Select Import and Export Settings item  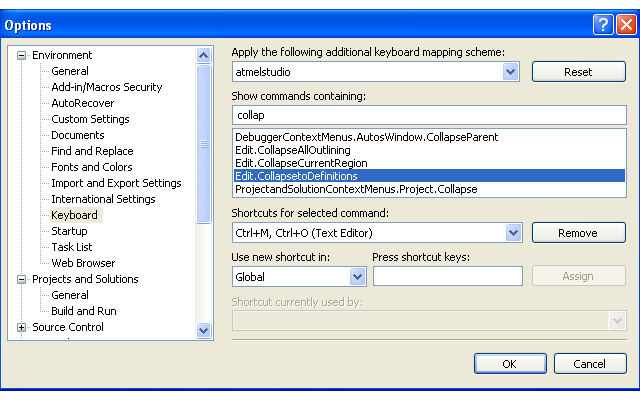point(116,183)
